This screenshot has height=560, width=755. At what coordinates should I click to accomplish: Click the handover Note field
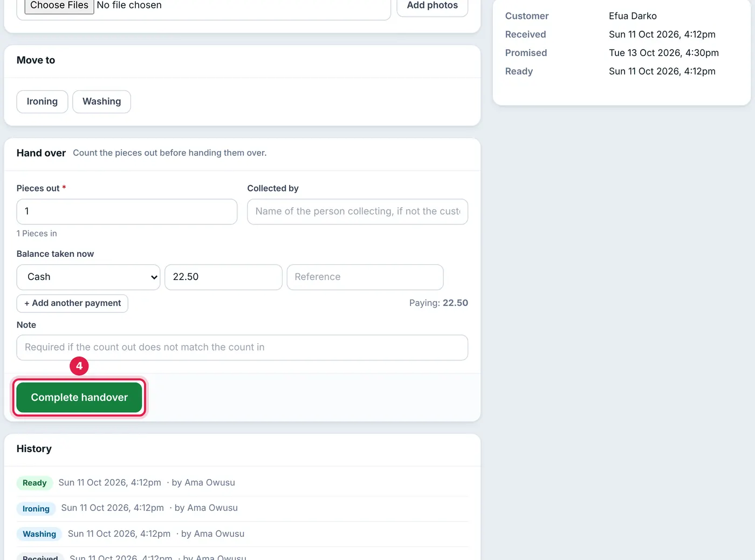pos(242,347)
